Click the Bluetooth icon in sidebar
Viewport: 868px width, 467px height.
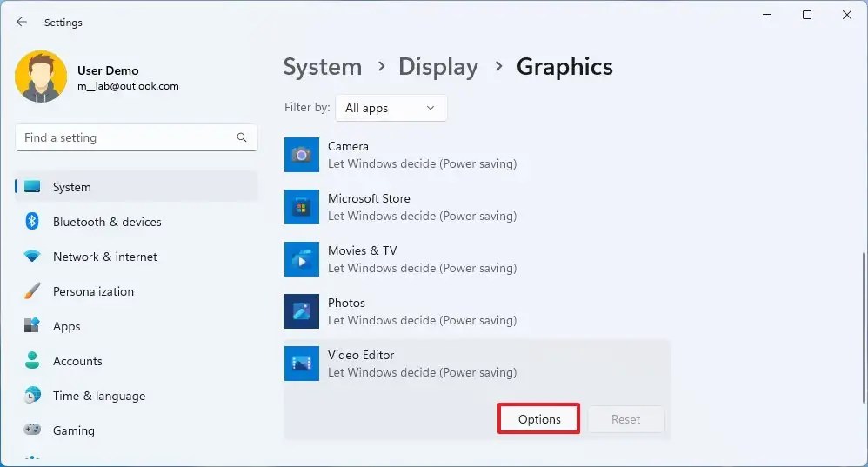coord(32,222)
